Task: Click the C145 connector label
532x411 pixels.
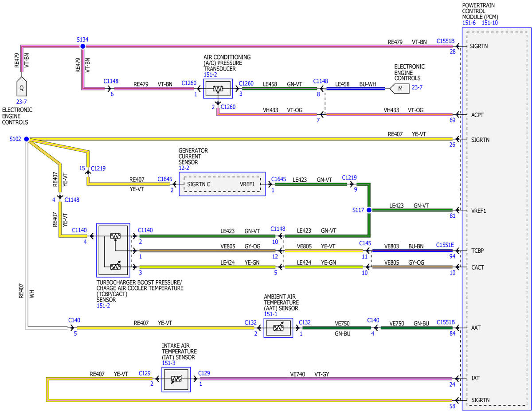Action: tap(365, 243)
